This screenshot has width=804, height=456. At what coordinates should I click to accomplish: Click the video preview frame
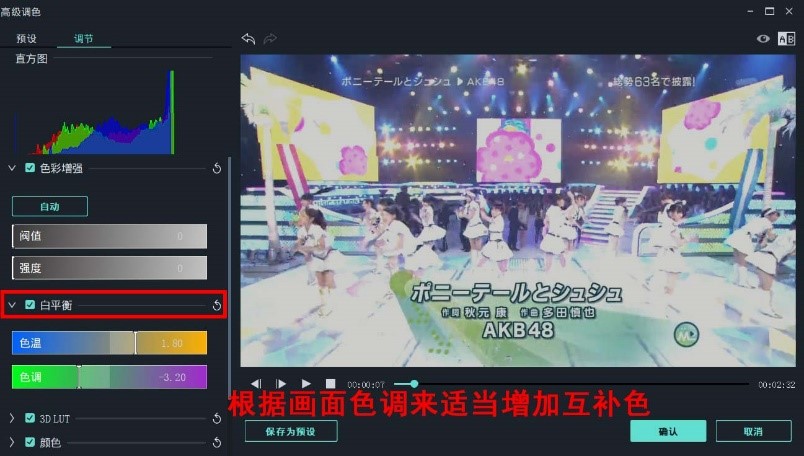click(518, 211)
